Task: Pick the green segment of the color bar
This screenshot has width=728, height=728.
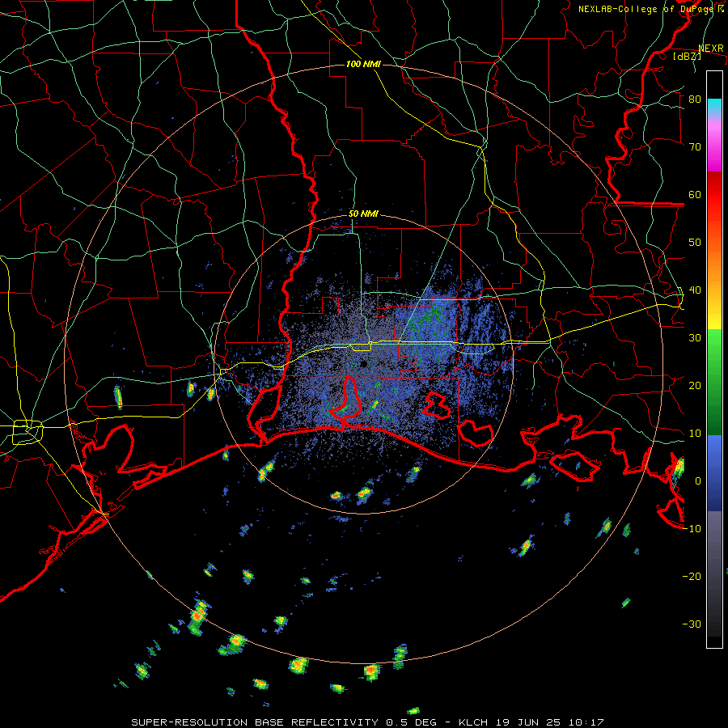Action: click(714, 382)
